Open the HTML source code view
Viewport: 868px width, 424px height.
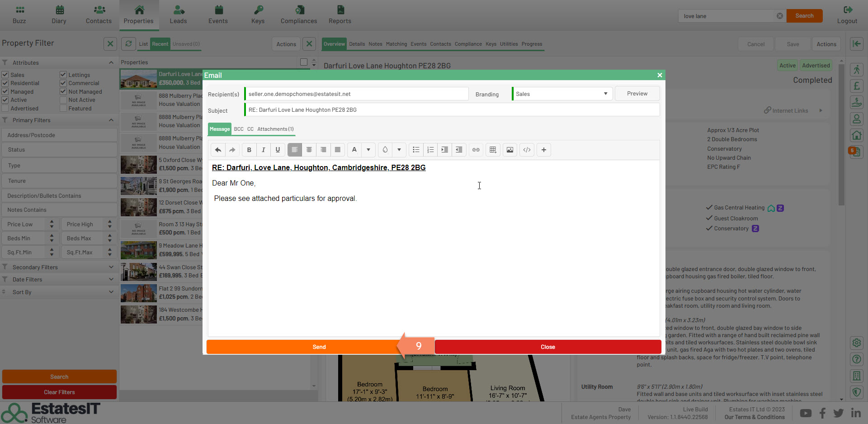[527, 150]
